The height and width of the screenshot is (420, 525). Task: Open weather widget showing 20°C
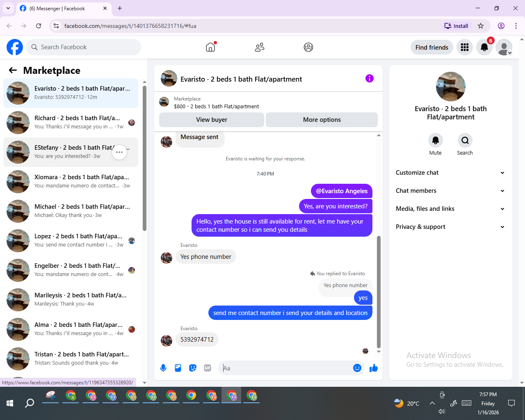click(x=406, y=403)
